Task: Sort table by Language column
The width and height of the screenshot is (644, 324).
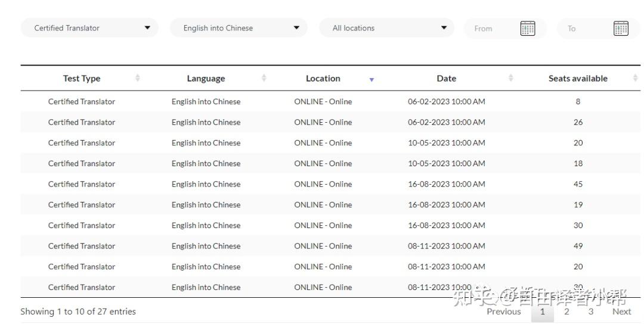Action: coord(264,78)
